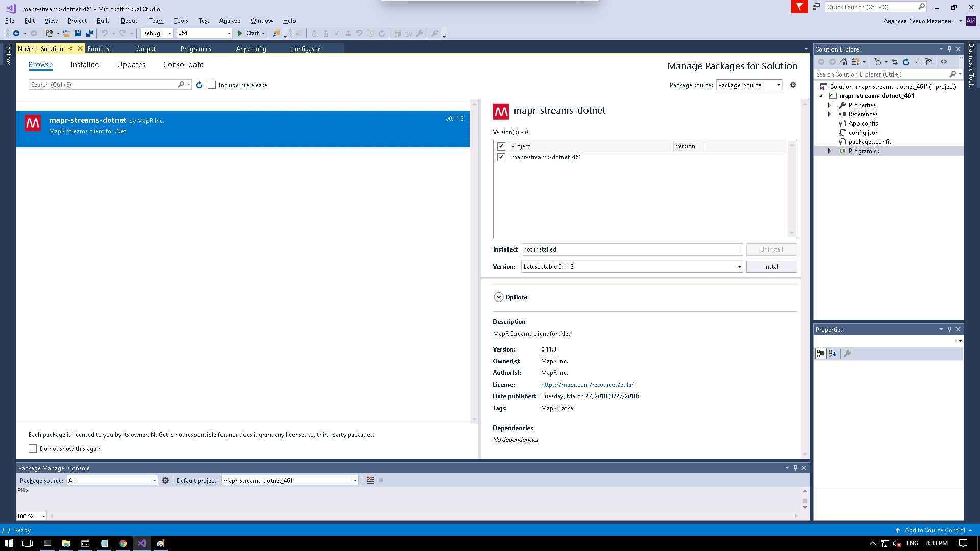Switch to the Installed tab
This screenshot has height=551, width=980.
[85, 65]
